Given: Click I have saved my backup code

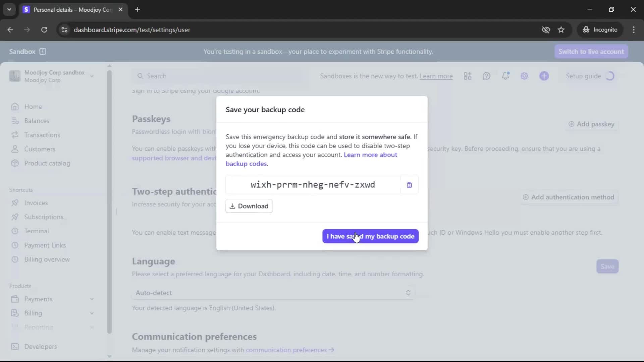Looking at the screenshot, I should (370, 236).
